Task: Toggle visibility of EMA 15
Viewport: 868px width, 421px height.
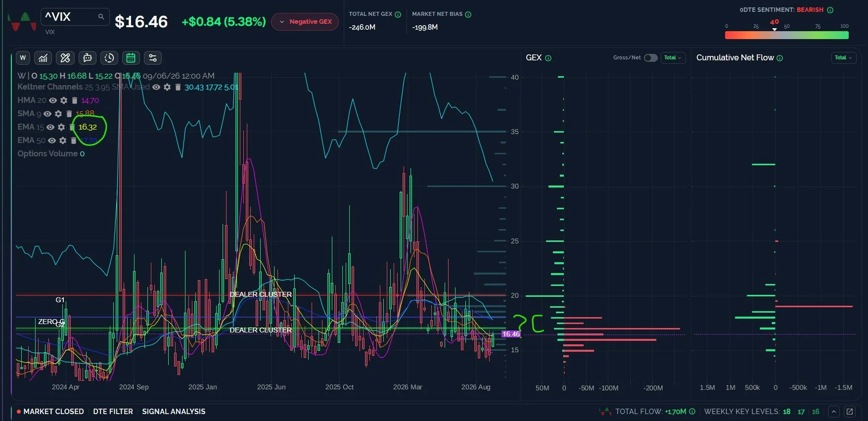Action: pos(50,127)
